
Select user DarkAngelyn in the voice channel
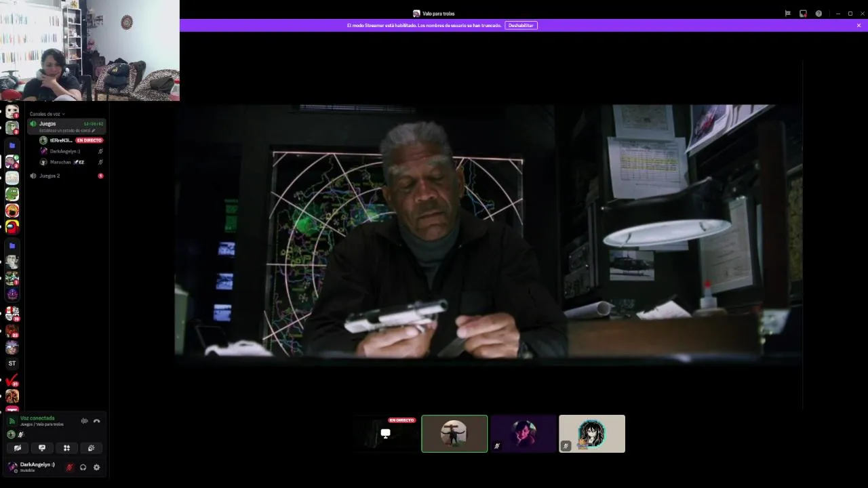[x=71, y=151]
